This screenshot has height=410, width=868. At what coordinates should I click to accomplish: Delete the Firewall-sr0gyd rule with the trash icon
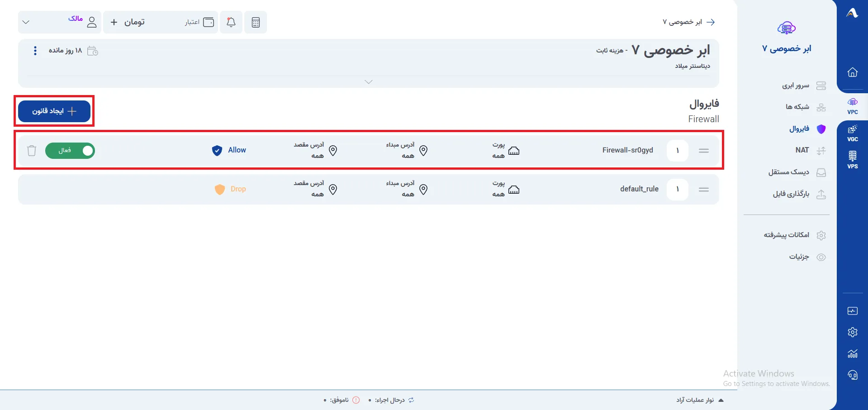32,151
